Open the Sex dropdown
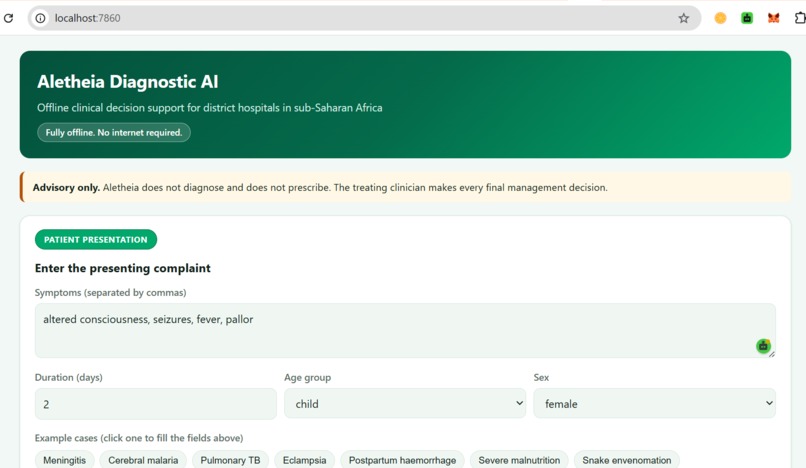 [654, 404]
